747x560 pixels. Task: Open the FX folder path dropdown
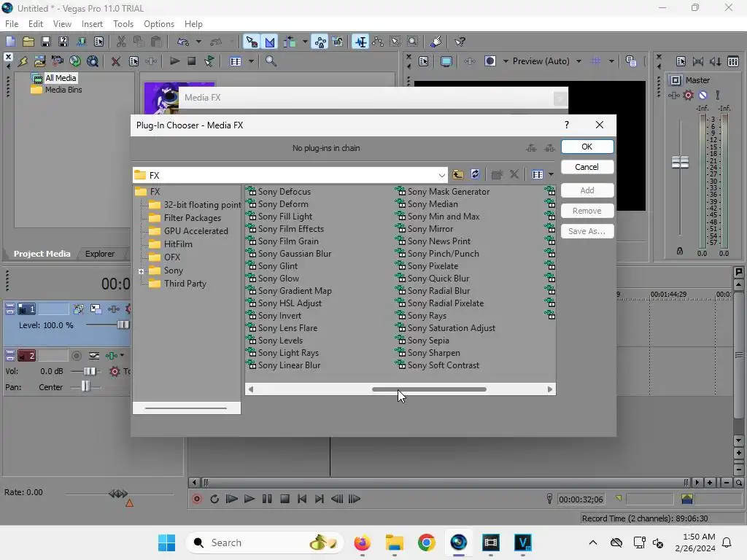[x=441, y=175]
